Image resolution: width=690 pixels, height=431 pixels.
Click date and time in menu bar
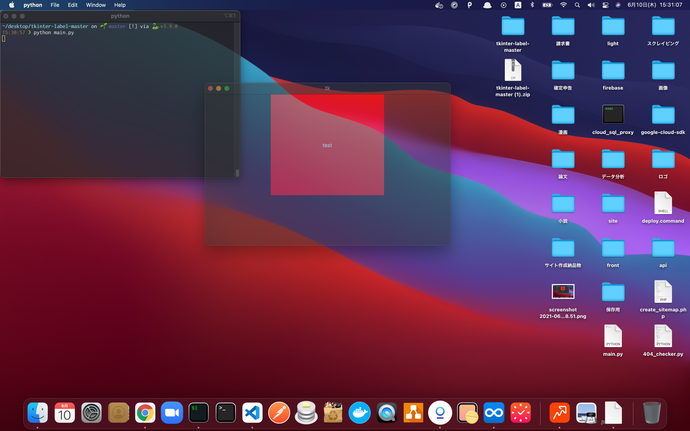pos(655,5)
